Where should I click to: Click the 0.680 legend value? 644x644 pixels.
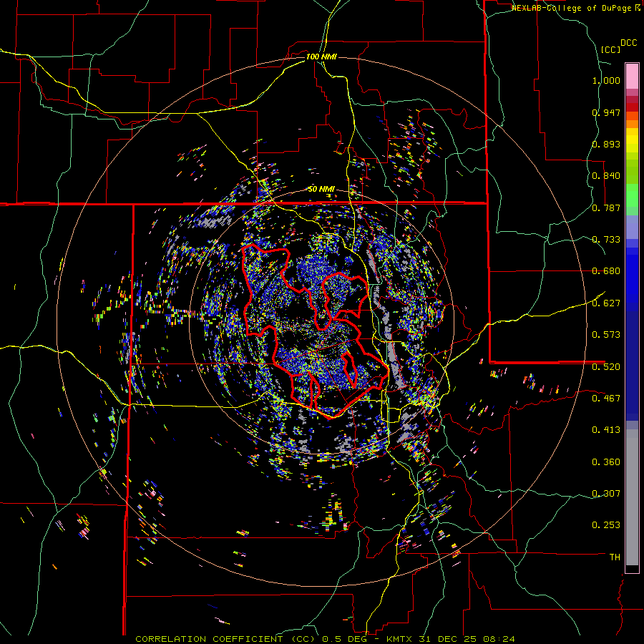606,271
